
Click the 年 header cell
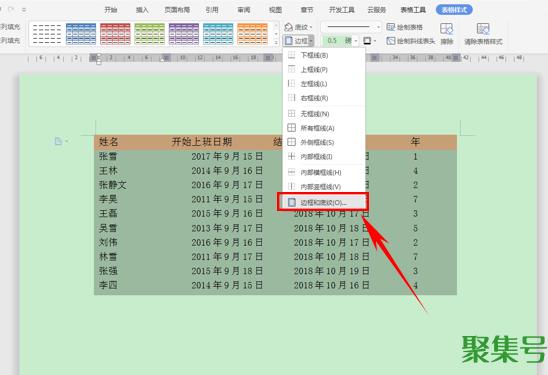415,142
